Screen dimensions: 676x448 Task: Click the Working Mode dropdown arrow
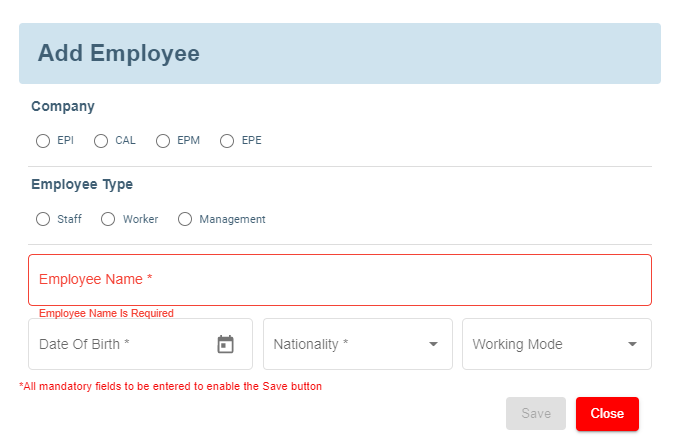(632, 344)
